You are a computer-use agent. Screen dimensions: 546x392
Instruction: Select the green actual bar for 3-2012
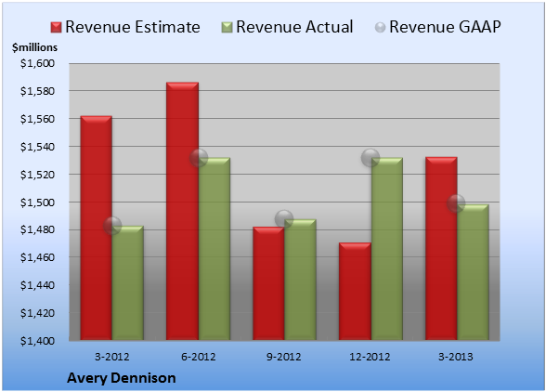coord(128,283)
